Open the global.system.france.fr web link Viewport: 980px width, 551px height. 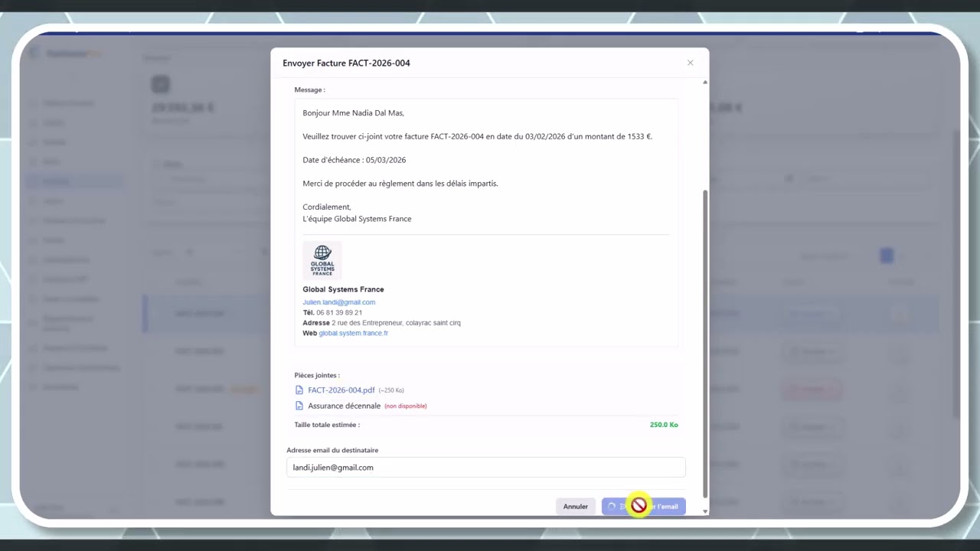pos(353,334)
